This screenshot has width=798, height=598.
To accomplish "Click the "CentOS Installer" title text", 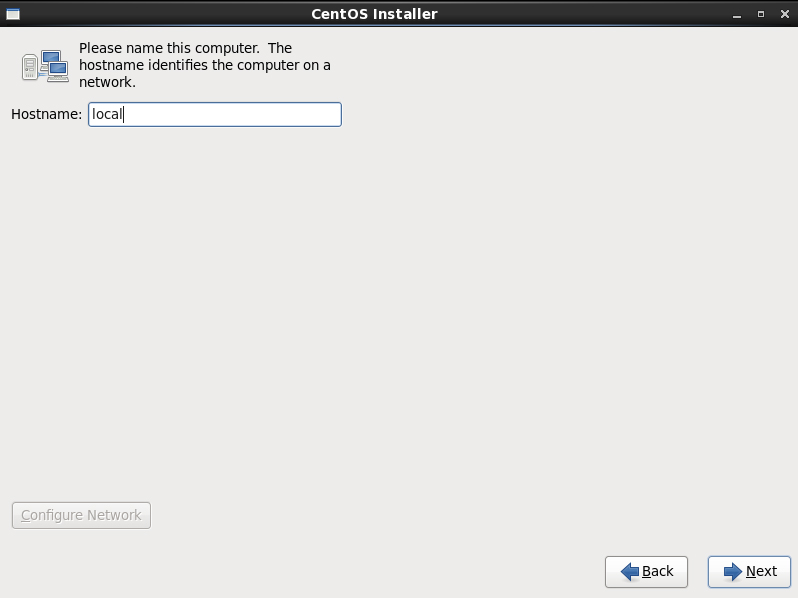I will pos(374,14).
